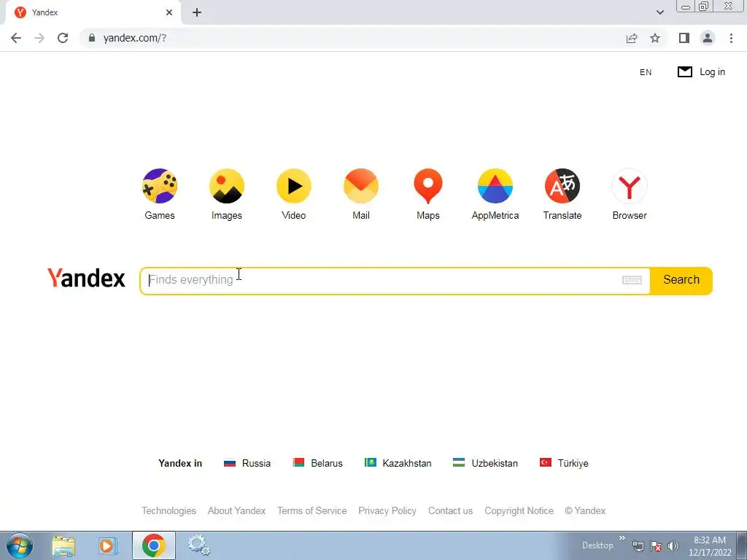The width and height of the screenshot is (747, 560).
Task: Open Copyright Notice link
Action: [519, 510]
